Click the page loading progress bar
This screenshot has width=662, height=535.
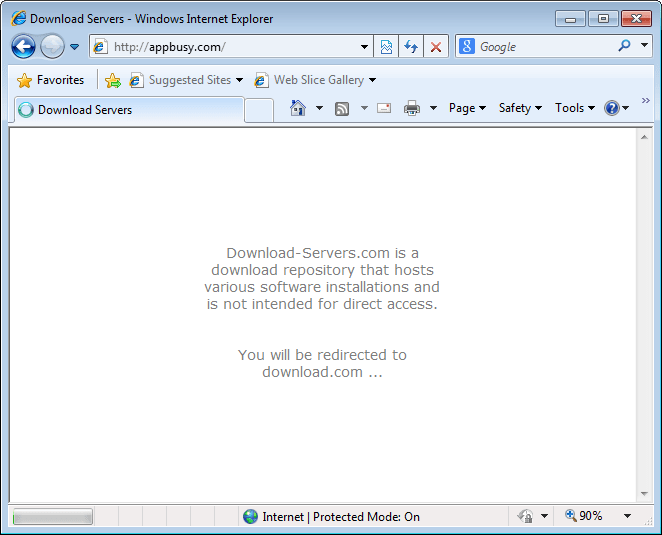53,516
